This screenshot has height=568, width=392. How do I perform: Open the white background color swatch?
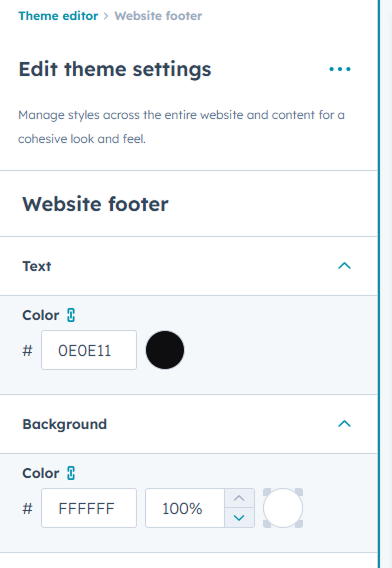283,508
